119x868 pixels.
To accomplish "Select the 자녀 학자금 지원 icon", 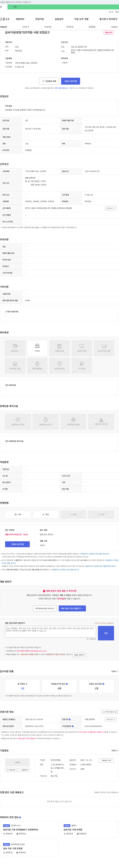I will tap(104, 348).
